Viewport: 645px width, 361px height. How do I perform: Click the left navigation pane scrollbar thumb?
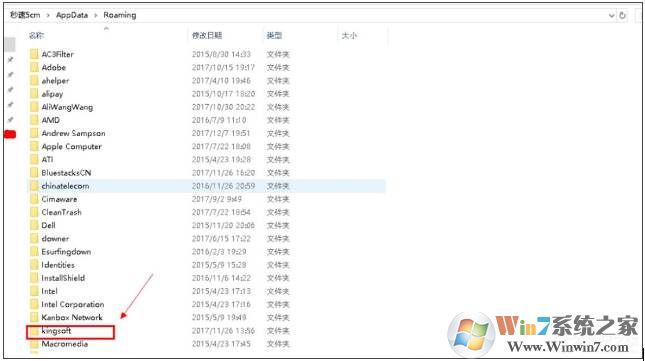pyautogui.click(x=10, y=44)
